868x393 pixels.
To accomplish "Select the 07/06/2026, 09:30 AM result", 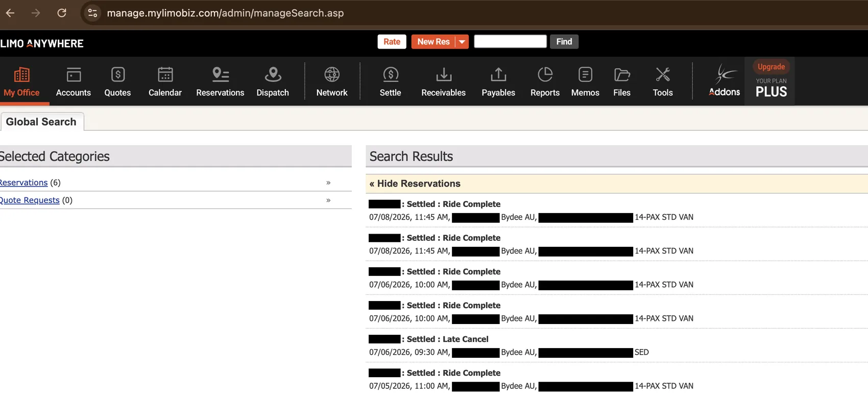I will (x=409, y=352).
